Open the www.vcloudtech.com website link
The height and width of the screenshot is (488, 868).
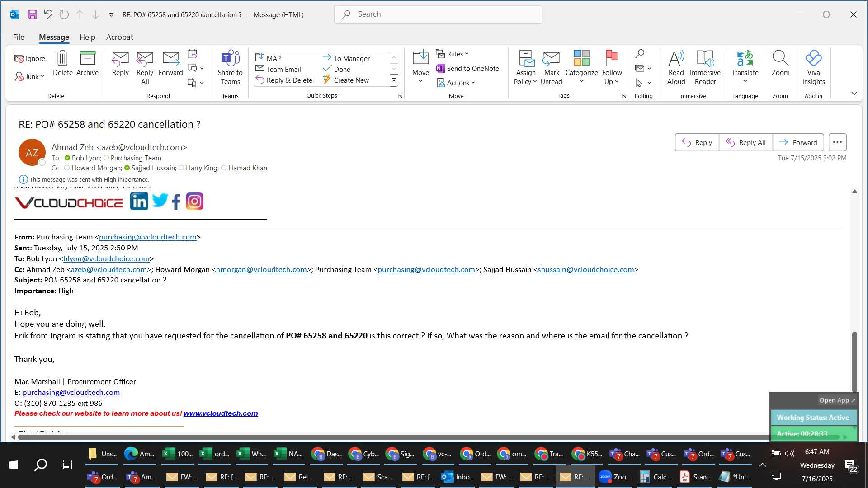(221, 413)
